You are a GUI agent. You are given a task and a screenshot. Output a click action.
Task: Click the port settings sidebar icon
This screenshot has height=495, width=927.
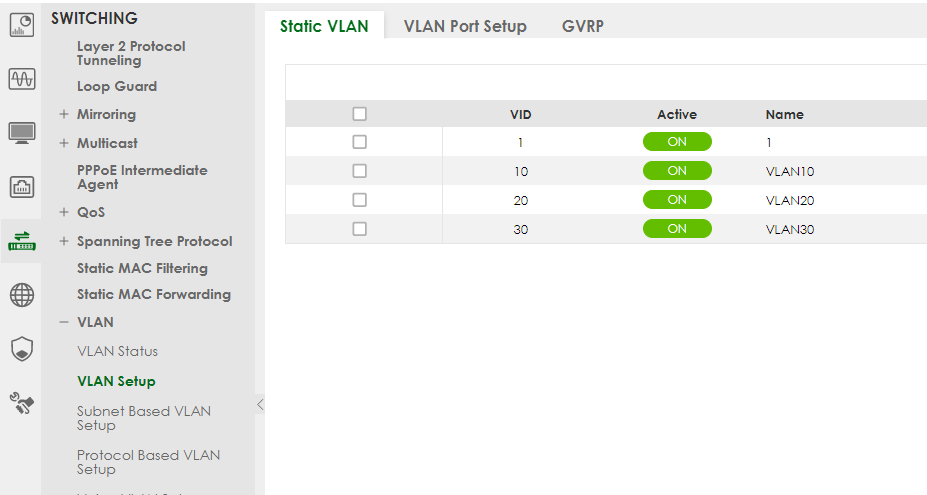point(22,186)
